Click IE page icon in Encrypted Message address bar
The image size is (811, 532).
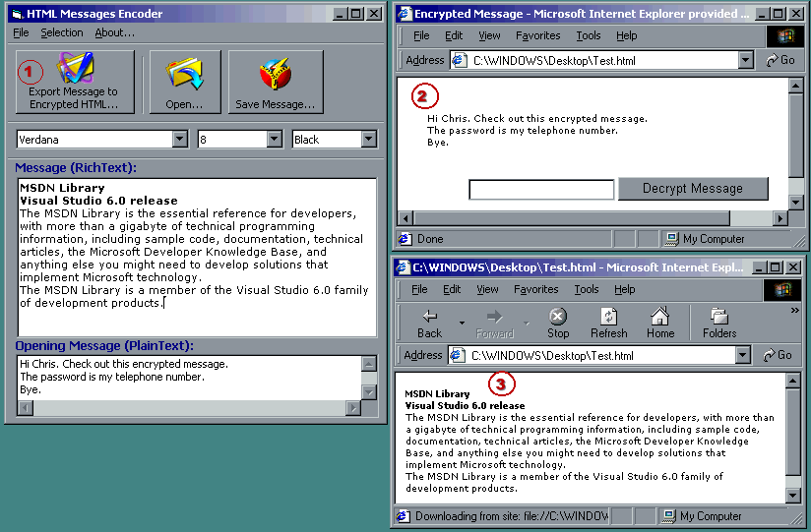click(x=459, y=61)
